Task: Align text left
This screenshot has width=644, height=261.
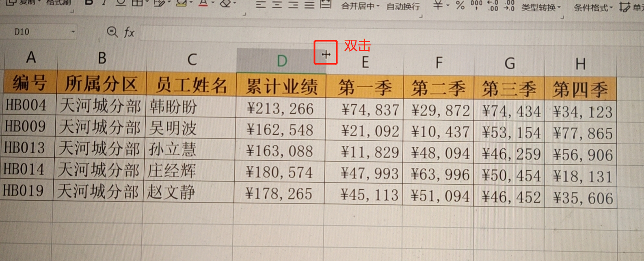Action: point(261,4)
